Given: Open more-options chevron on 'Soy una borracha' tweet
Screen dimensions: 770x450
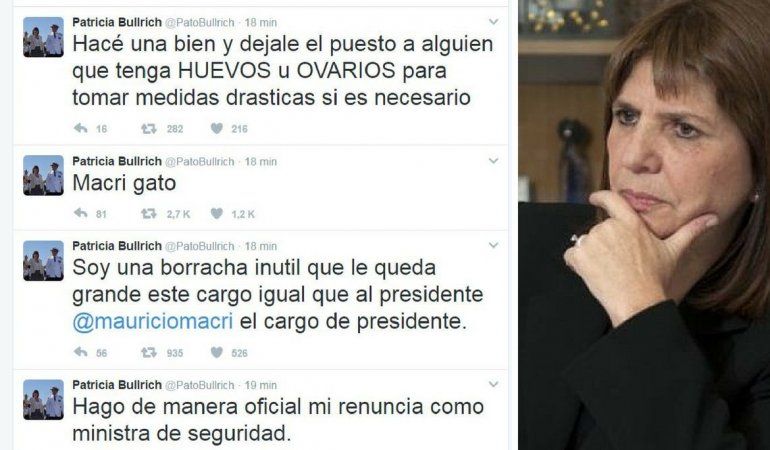Looking at the screenshot, I should pyautogui.click(x=494, y=245).
